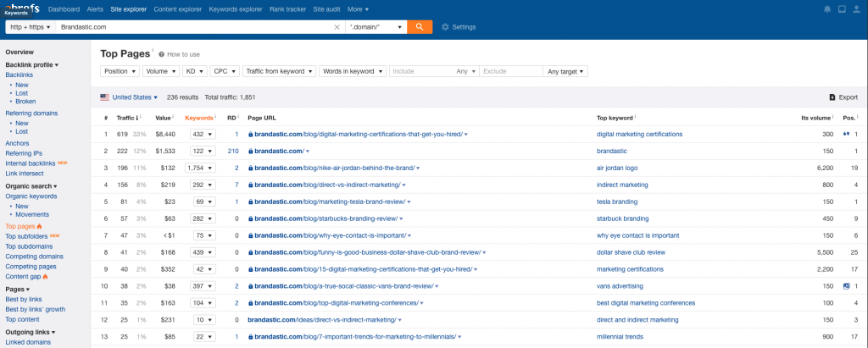This screenshot has width=868, height=348.
Task: Click the Export icon
Action: pos(832,97)
